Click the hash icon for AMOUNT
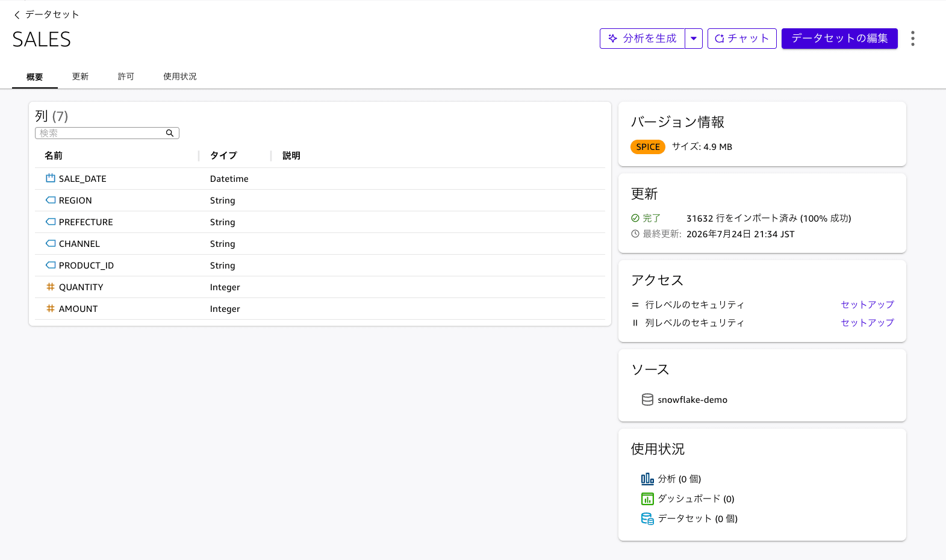Viewport: 946px width, 560px height. coord(51,308)
